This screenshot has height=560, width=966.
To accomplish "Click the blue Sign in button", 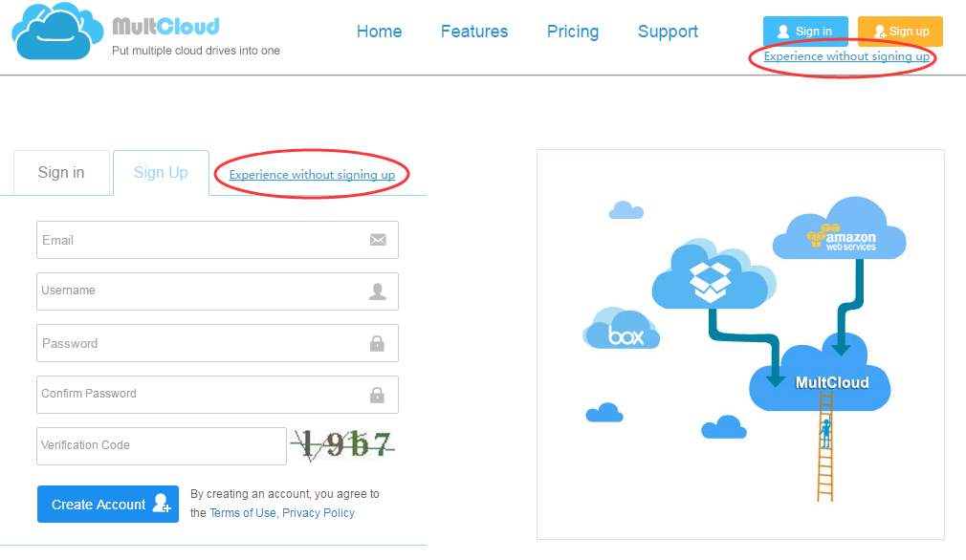I will [804, 31].
